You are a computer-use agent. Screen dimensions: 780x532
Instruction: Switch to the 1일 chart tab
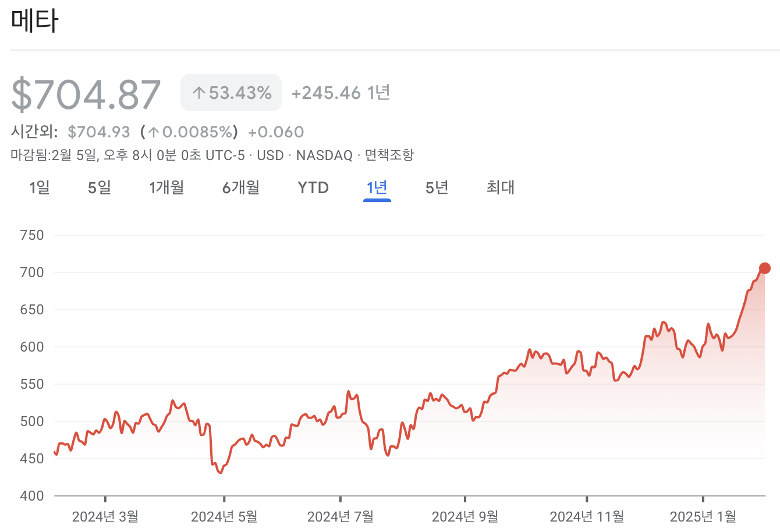39,187
